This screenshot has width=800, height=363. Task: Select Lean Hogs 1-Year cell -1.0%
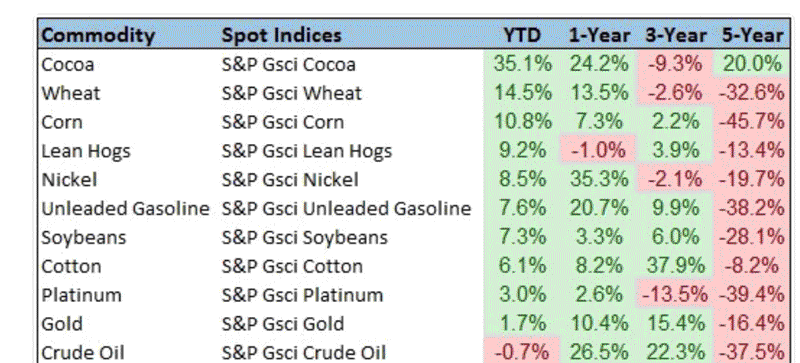coord(598,150)
